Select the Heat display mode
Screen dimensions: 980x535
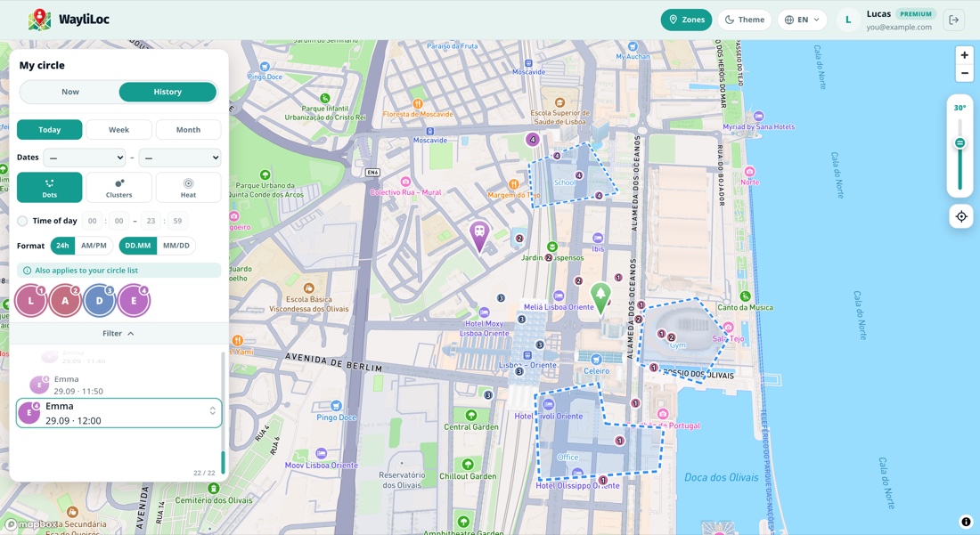[x=188, y=187]
